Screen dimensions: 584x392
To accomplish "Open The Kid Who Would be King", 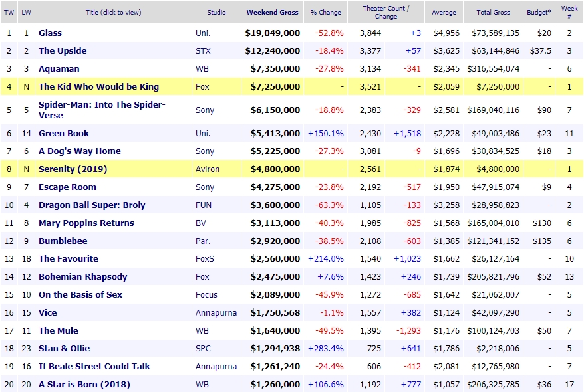I will [x=98, y=86].
